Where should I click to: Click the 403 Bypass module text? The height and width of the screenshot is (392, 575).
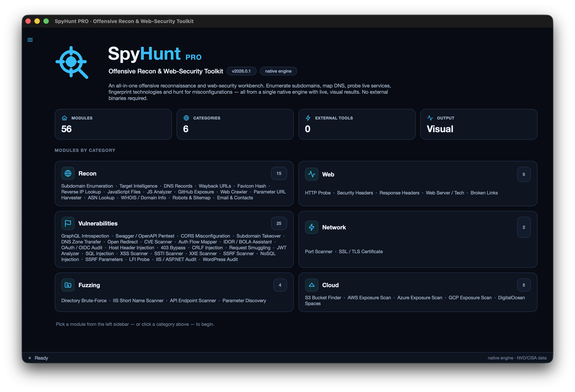[173, 248]
